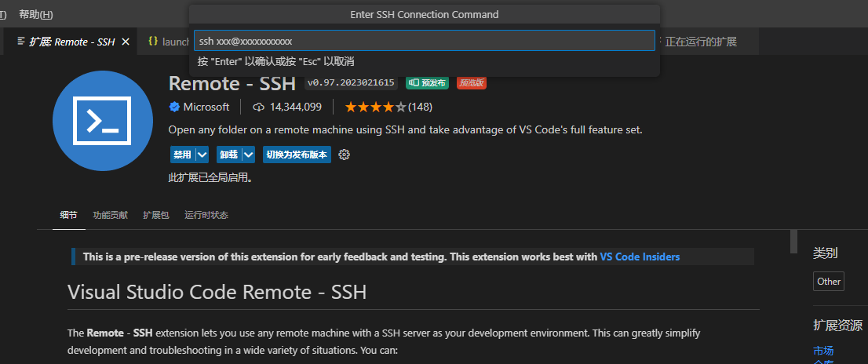868x364 pixels.
Task: Click the Visual Studio Code Remote - SSH heading
Action: click(217, 292)
